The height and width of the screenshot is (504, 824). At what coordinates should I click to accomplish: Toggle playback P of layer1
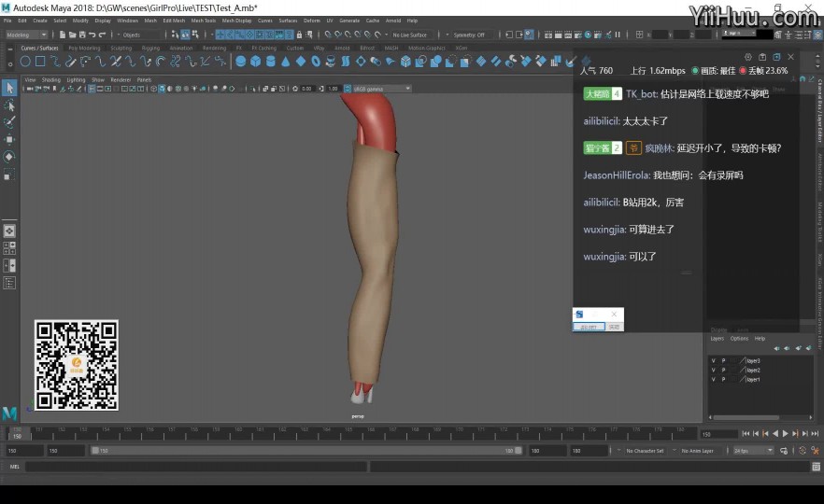(x=723, y=379)
